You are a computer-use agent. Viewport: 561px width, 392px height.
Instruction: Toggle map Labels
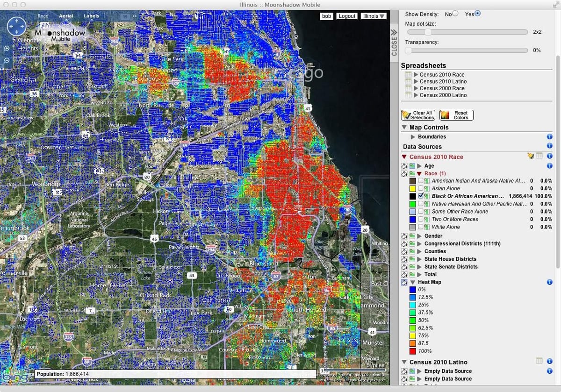click(x=91, y=16)
